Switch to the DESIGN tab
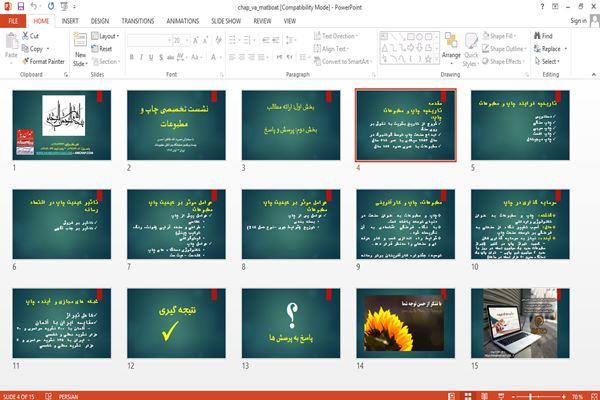600x400 pixels. pos(100,21)
